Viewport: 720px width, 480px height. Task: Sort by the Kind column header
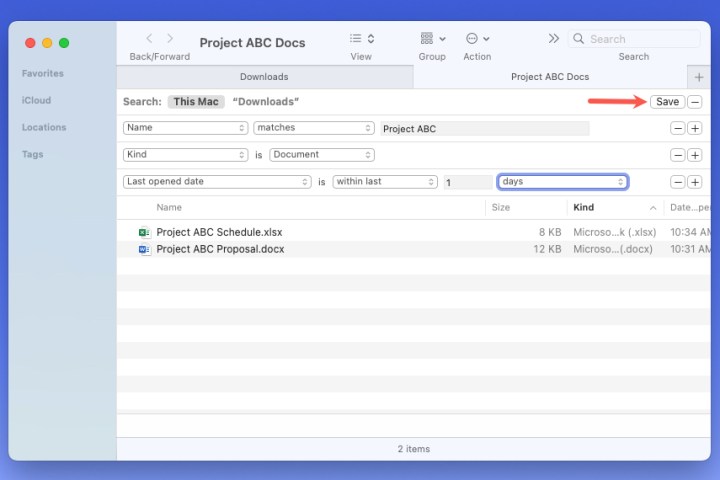tap(583, 208)
